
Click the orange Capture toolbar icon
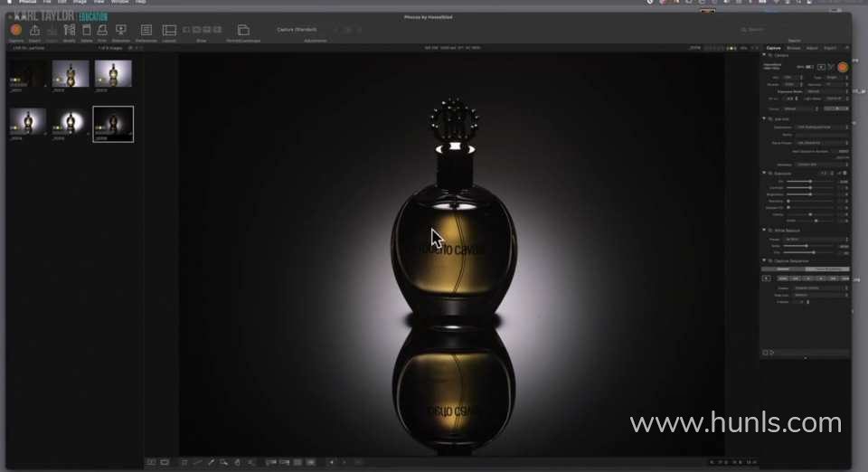[16, 30]
